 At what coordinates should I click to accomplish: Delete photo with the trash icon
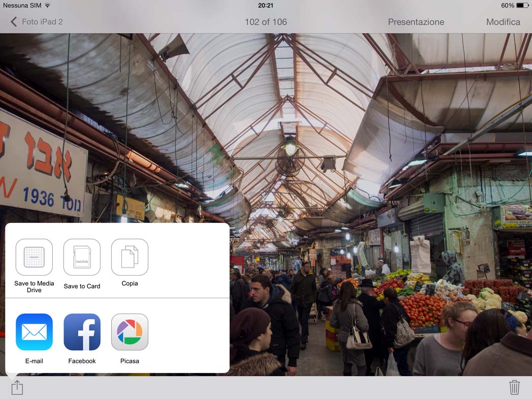(514, 387)
